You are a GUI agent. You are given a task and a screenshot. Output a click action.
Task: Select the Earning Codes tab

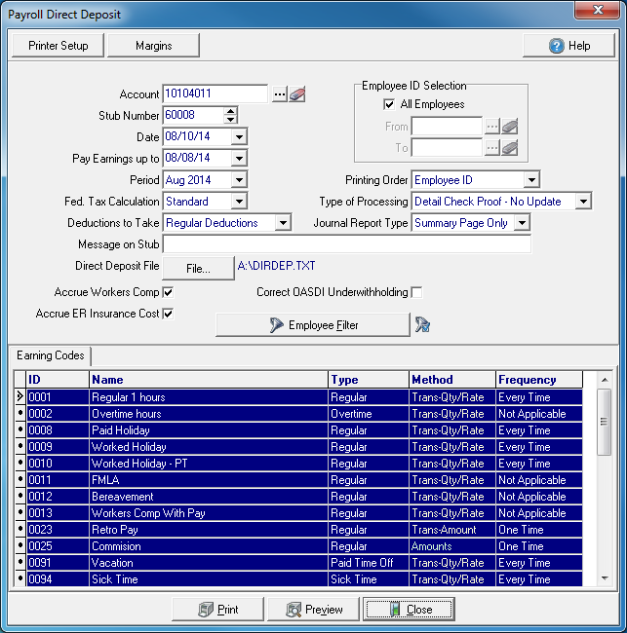pyautogui.click(x=48, y=356)
